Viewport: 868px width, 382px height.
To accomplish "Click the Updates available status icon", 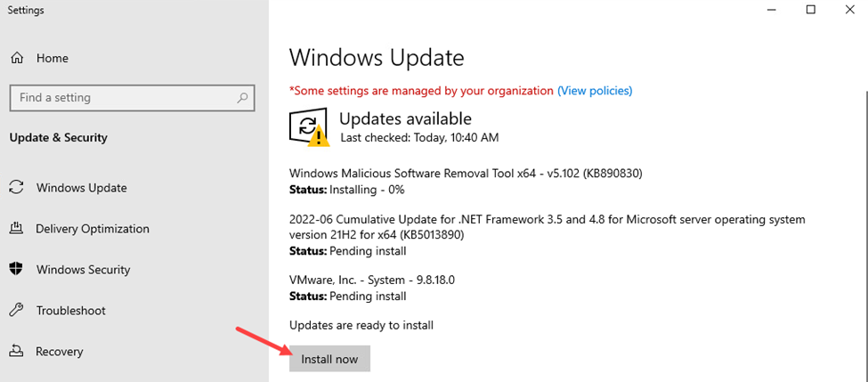I will coord(310,128).
